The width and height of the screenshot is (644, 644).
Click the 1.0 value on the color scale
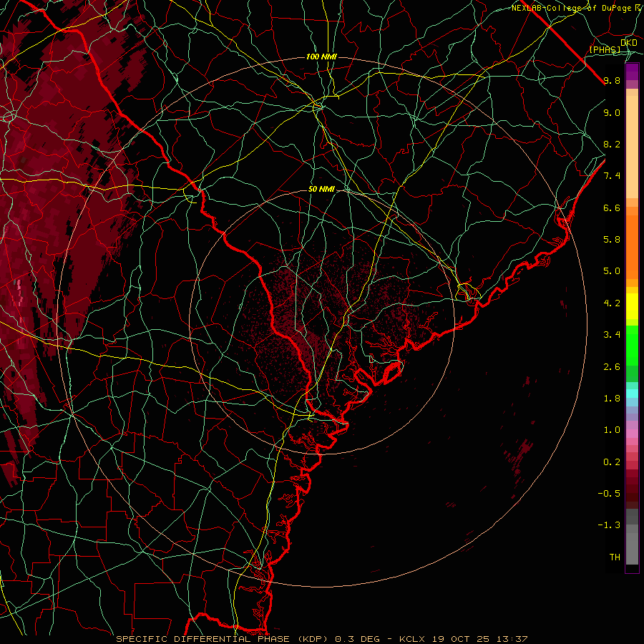612,430
